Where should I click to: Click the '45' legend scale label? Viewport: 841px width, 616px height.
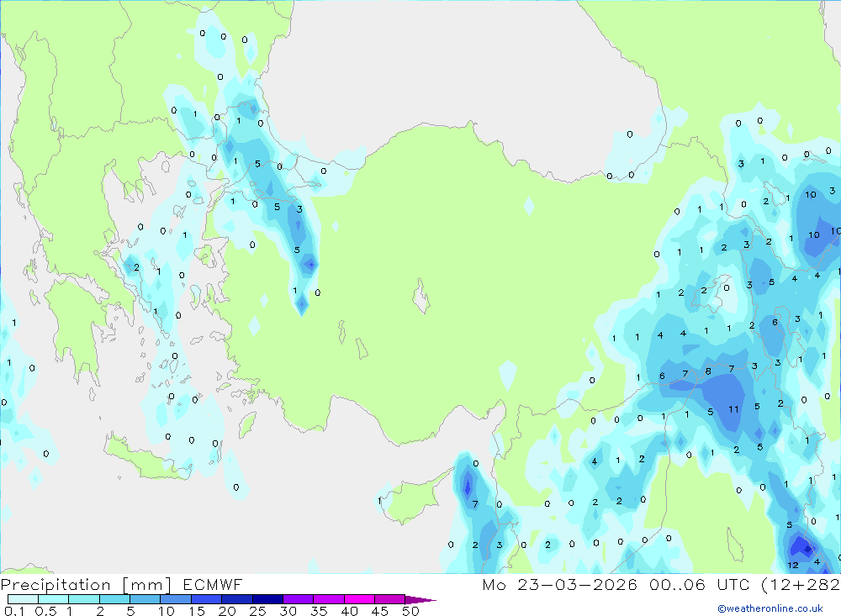point(380,611)
